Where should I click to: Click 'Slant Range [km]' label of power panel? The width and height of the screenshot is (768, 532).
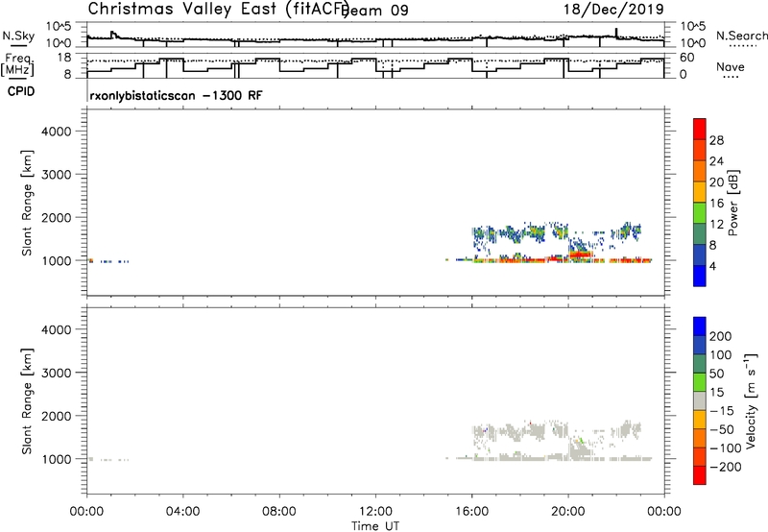tap(27, 203)
